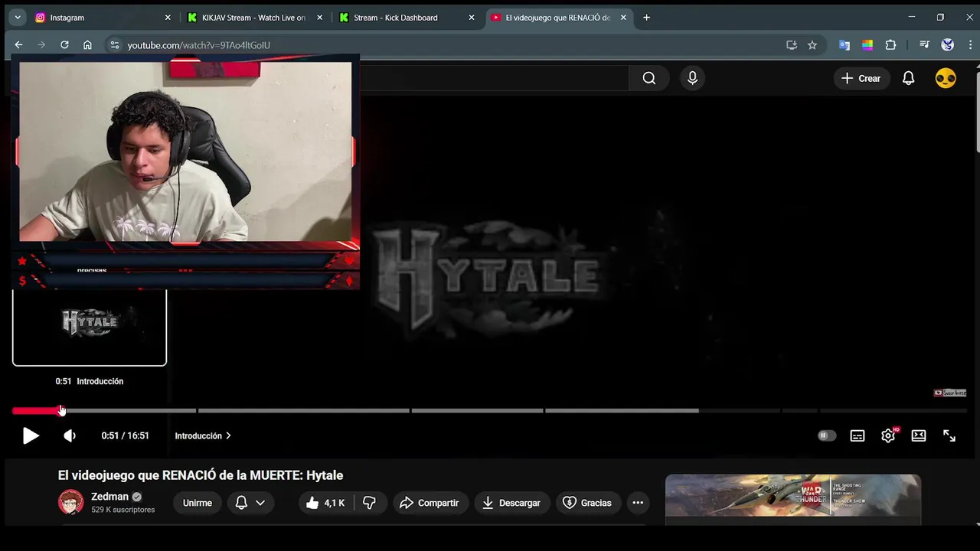Close the Instagram tab
This screenshot has height=551, width=980.
tap(168, 18)
